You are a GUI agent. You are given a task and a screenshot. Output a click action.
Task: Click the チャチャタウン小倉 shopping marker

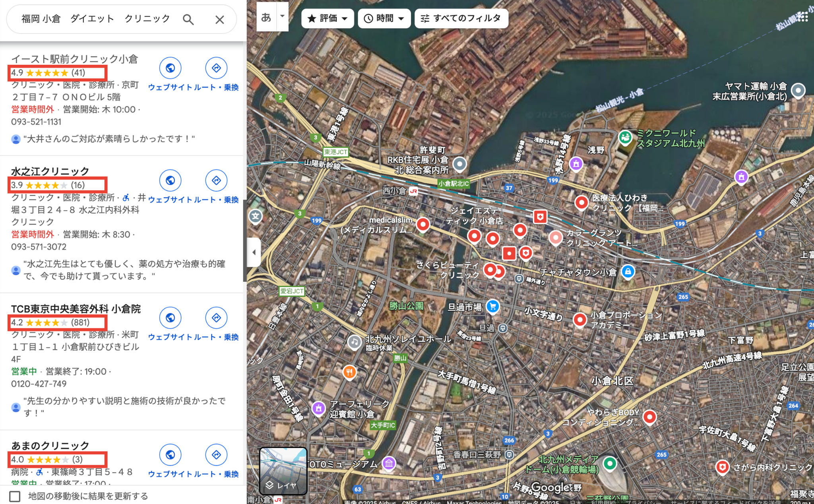tap(628, 272)
